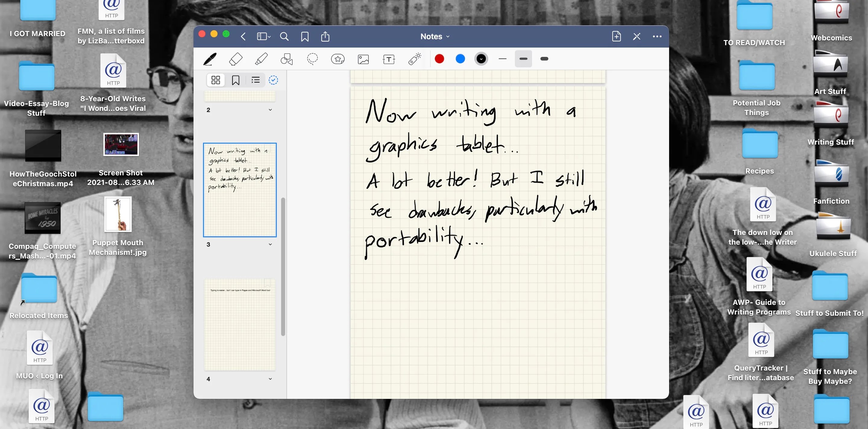The width and height of the screenshot is (868, 429).
Task: Activate the Lasso selection tool
Action: pos(312,59)
